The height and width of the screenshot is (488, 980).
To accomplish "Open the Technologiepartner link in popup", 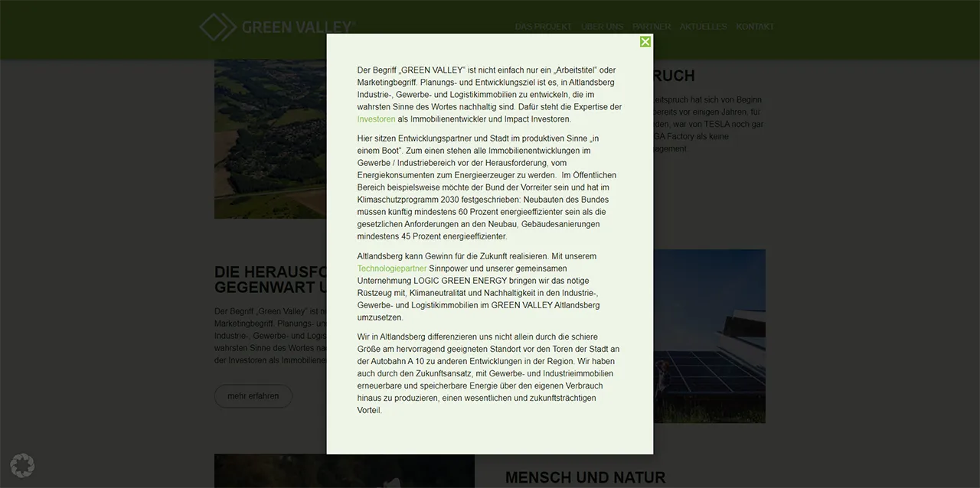I will 391,268.
